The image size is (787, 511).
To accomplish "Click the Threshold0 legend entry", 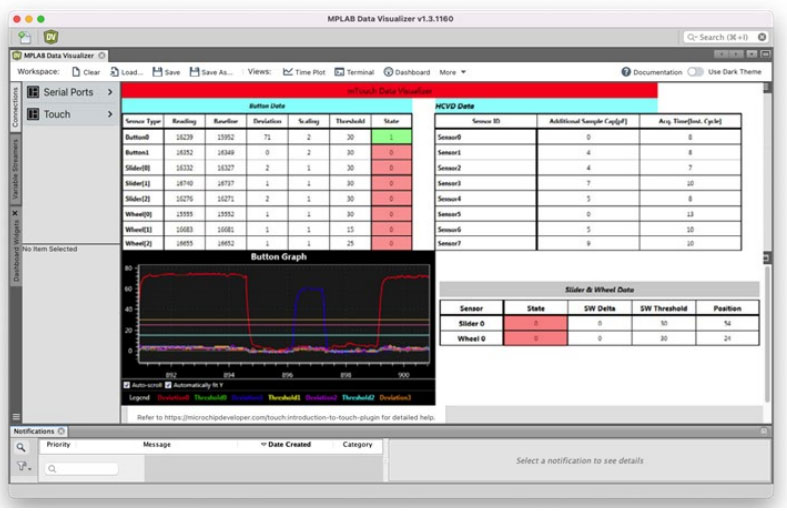I will (210, 398).
